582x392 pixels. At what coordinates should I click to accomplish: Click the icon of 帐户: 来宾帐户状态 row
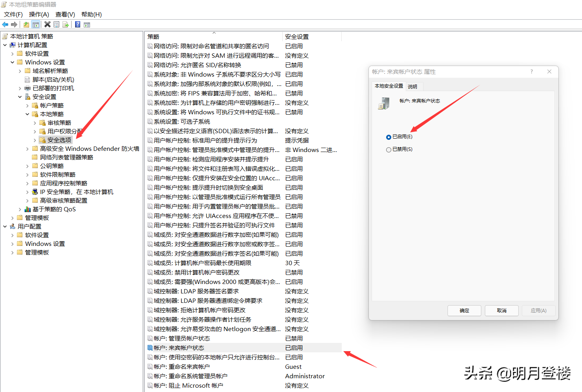pos(150,348)
